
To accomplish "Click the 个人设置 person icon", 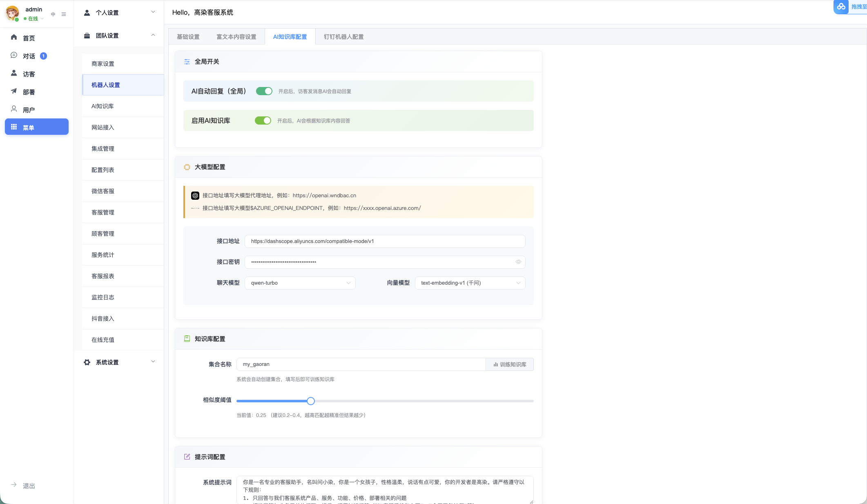I will pos(87,13).
